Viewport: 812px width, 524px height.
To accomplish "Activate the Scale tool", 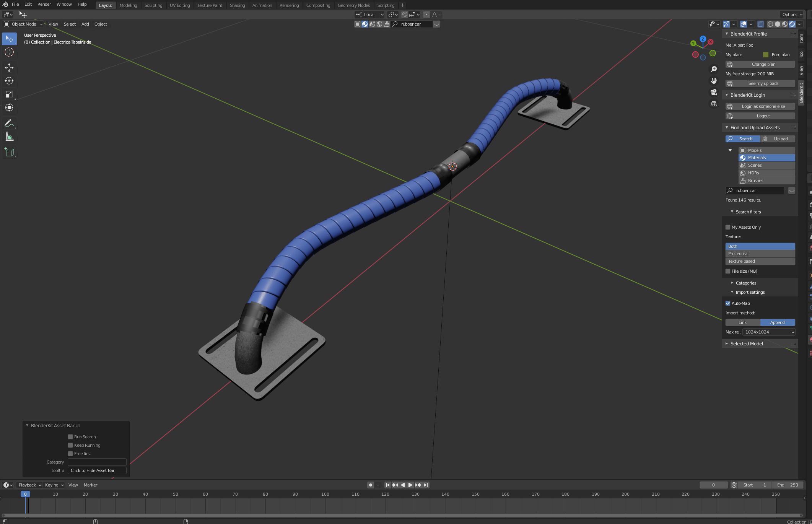I will coord(9,94).
